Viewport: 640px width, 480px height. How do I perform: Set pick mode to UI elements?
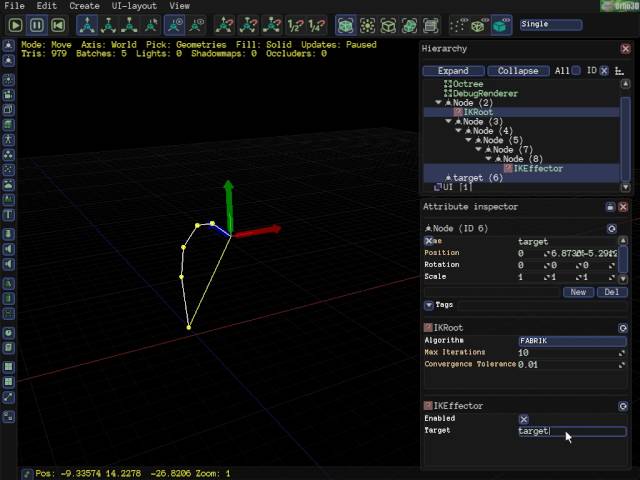coord(431,25)
